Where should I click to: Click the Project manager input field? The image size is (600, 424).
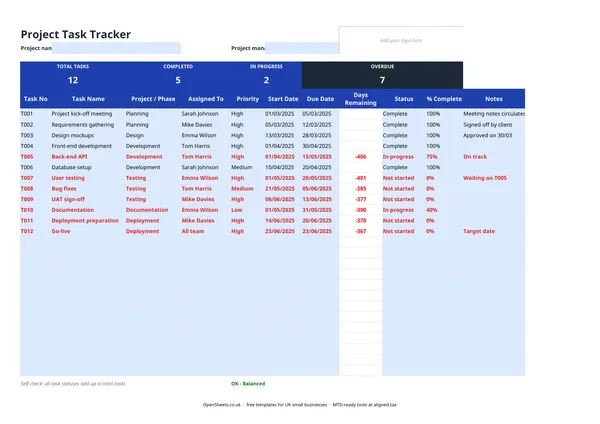[x=302, y=48]
